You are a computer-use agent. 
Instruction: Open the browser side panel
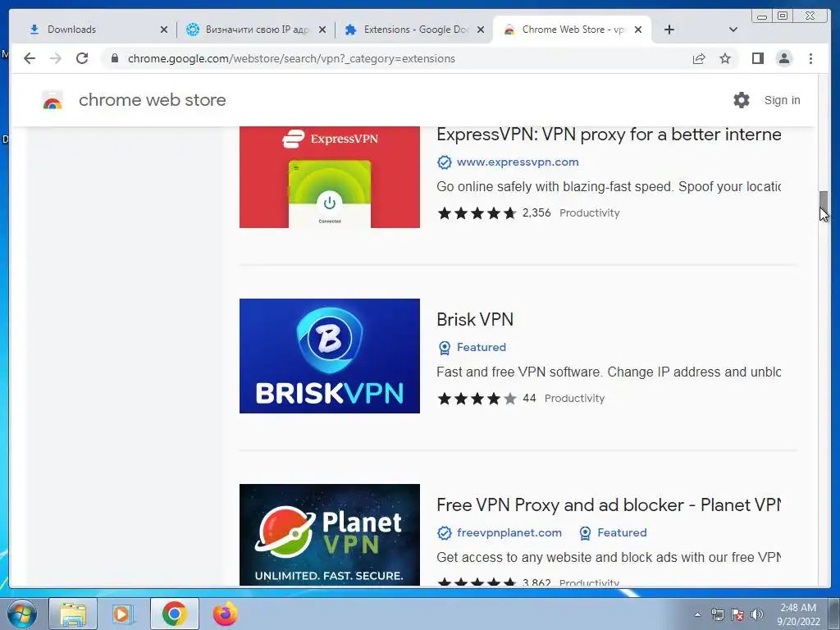pyautogui.click(x=757, y=58)
